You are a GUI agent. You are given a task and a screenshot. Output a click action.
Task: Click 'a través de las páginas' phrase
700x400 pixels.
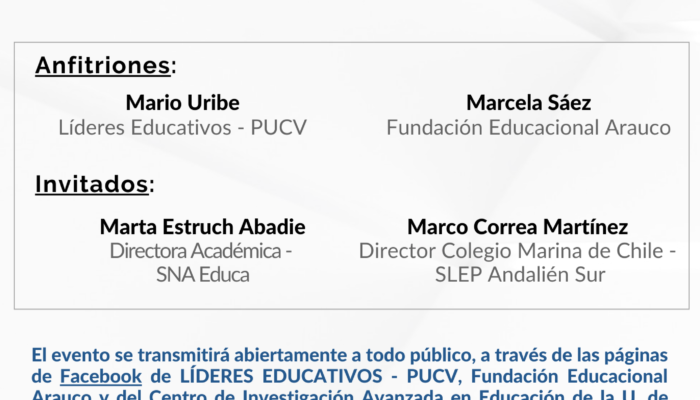[x=574, y=355]
